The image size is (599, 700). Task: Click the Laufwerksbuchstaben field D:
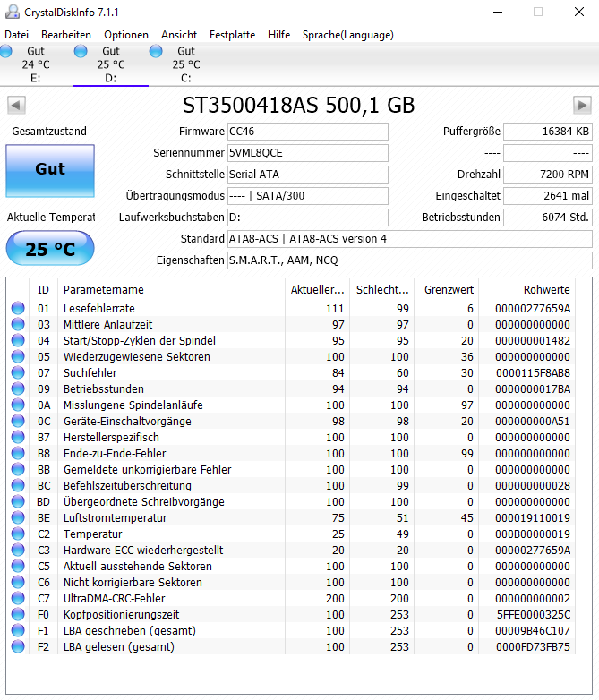pos(308,218)
